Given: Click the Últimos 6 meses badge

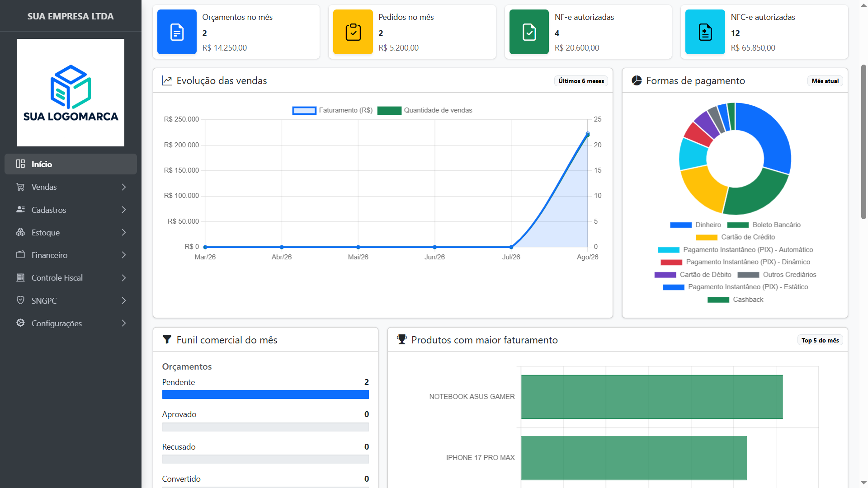Looking at the screenshot, I should click(581, 81).
